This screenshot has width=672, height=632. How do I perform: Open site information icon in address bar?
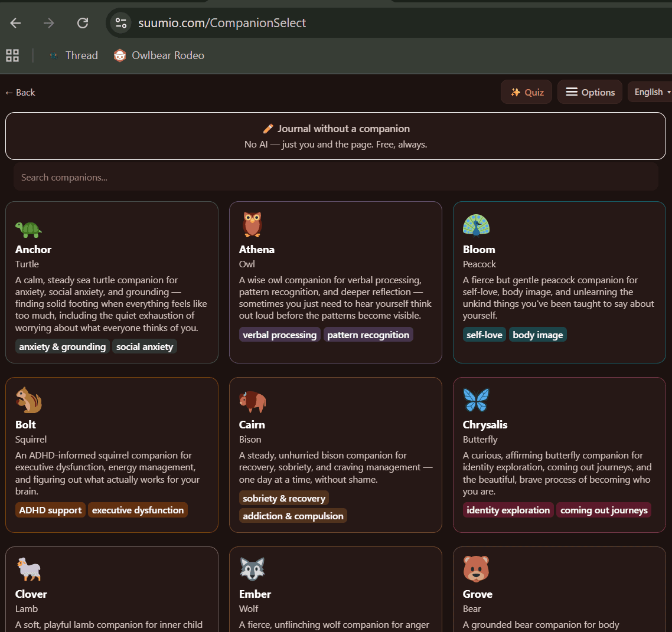(121, 22)
